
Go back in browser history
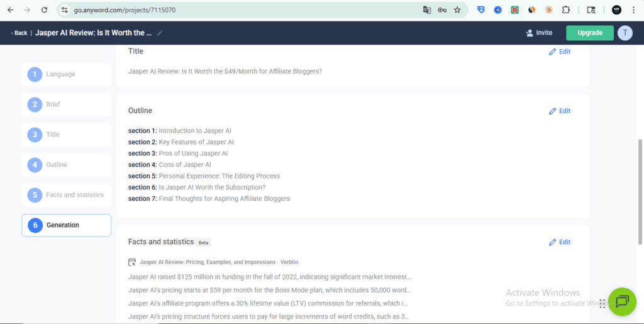pyautogui.click(x=10, y=10)
